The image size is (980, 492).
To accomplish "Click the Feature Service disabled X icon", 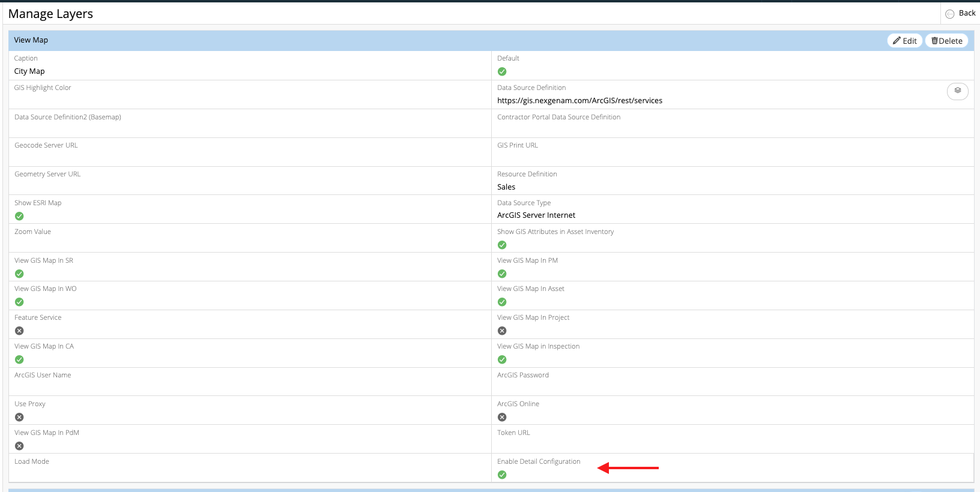I will point(19,331).
